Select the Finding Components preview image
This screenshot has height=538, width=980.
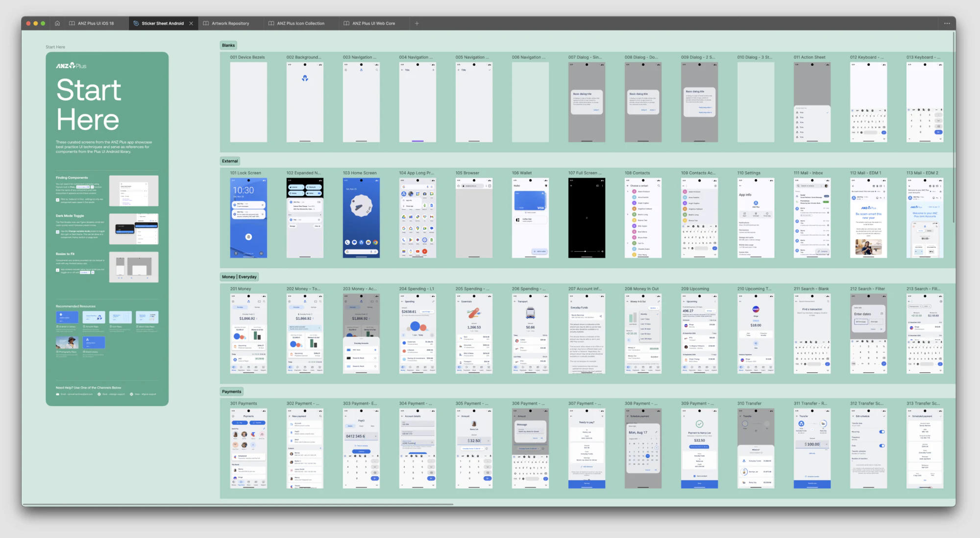pos(134,191)
